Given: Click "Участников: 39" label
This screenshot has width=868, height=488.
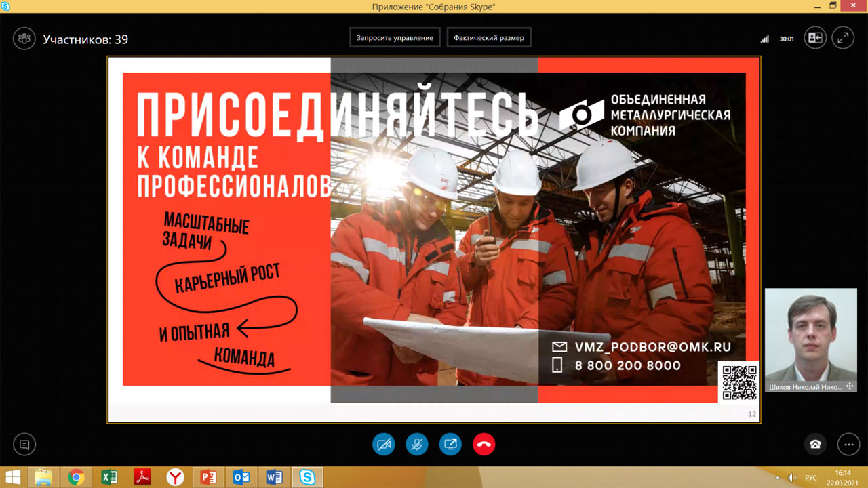Looking at the screenshot, I should [85, 39].
